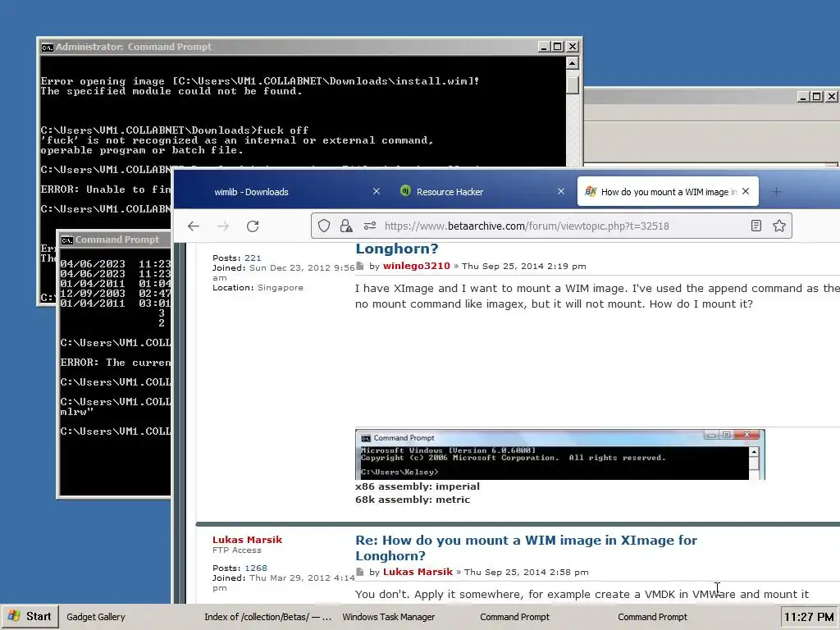Open the 221 posts count link
Image resolution: width=840 pixels, height=630 pixels.
click(x=253, y=258)
